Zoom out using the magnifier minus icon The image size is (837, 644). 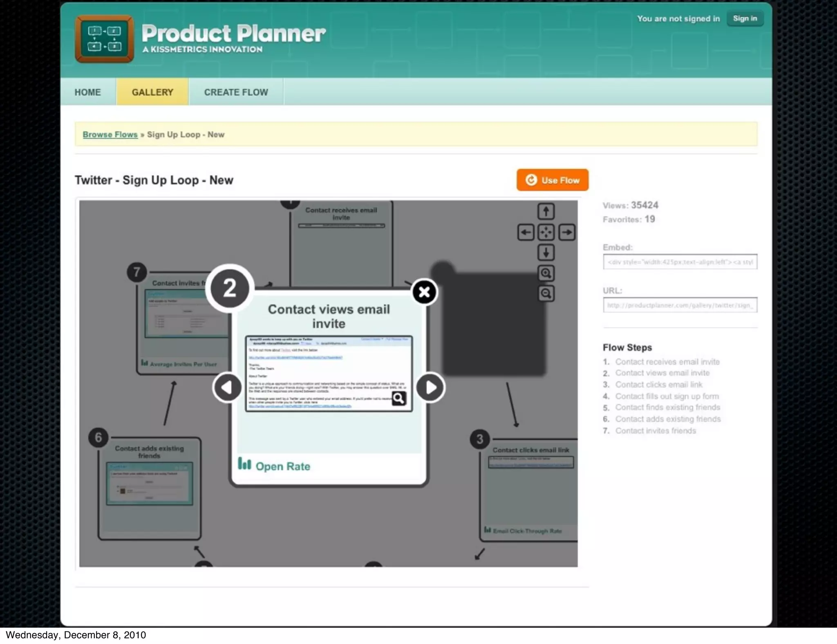[x=546, y=293]
